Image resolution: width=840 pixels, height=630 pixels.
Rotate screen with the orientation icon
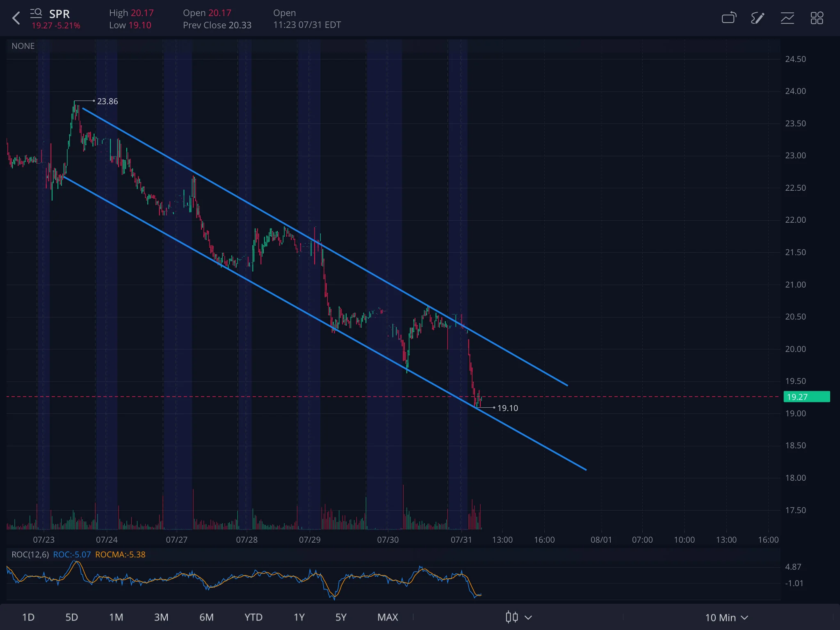729,18
